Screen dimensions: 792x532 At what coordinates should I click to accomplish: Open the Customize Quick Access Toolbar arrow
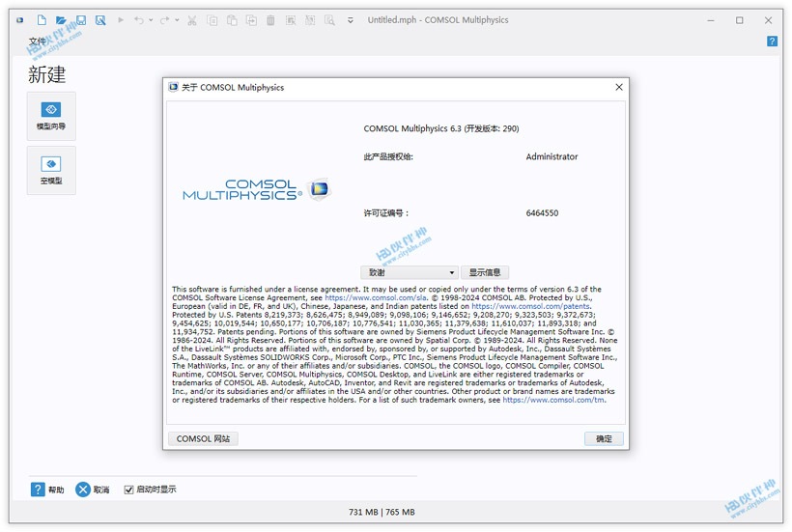(x=350, y=20)
